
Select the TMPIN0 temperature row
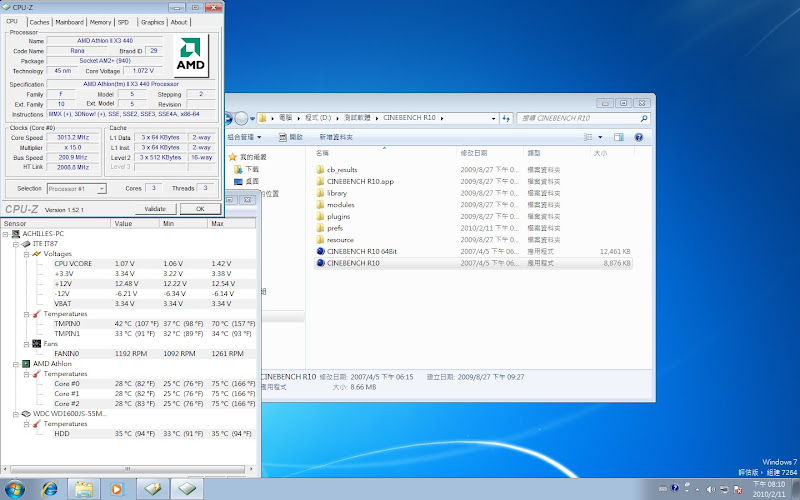coord(154,323)
